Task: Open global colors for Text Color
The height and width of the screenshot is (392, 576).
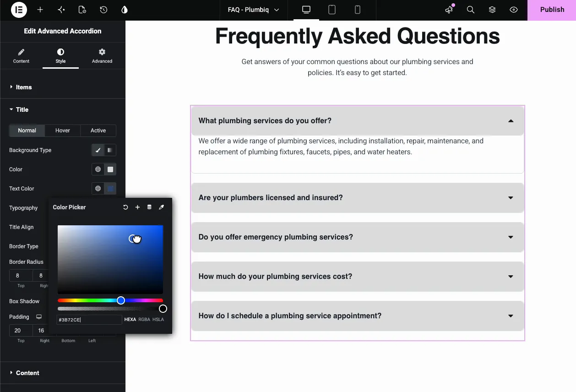Action: pyautogui.click(x=98, y=189)
